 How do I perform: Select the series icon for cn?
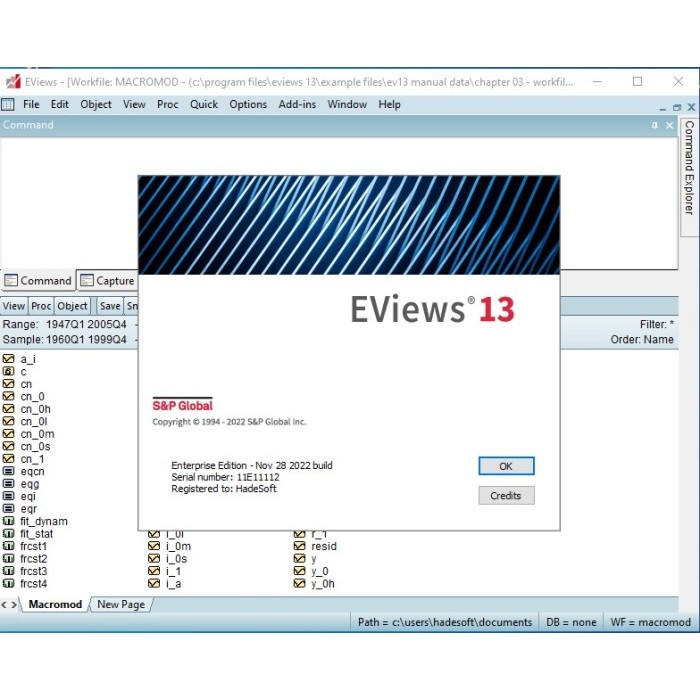[8, 383]
